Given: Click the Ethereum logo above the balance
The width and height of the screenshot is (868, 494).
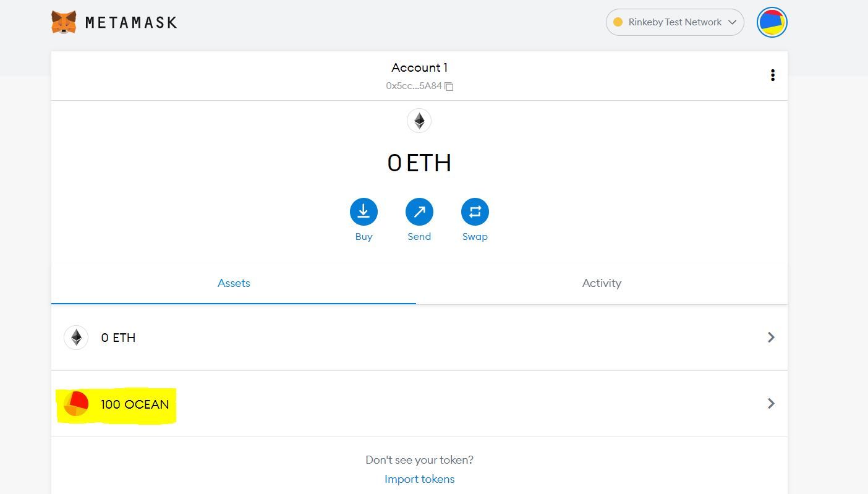Looking at the screenshot, I should [x=419, y=121].
